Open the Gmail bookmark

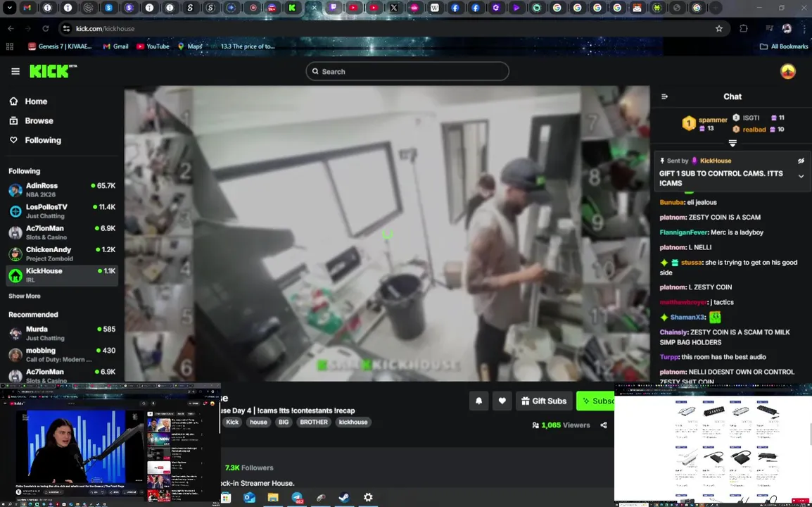pyautogui.click(x=115, y=46)
